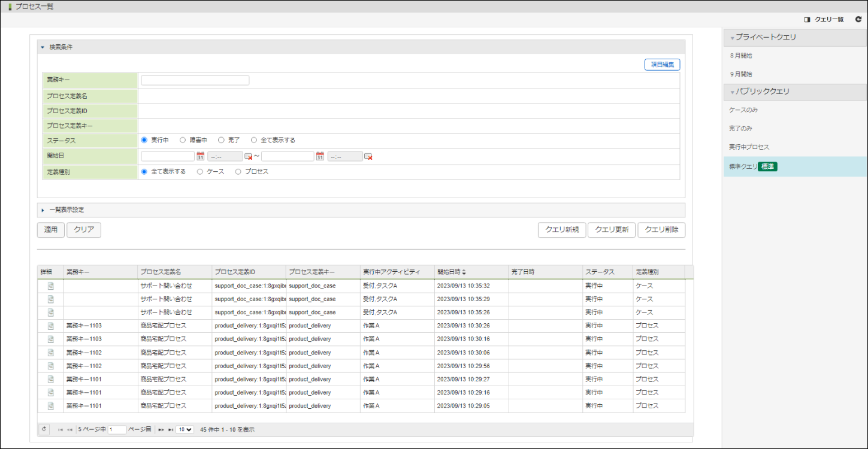Open detail icon for first サポート問い合わせ row
The height and width of the screenshot is (449, 868).
tap(51, 286)
